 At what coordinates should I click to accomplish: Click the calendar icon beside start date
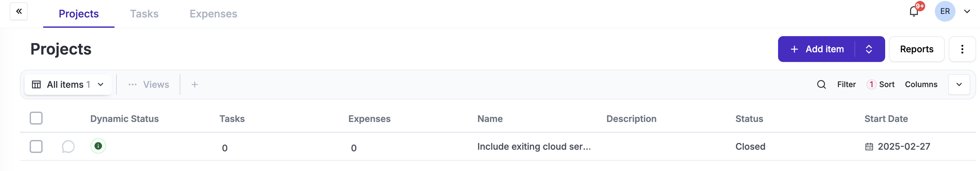[869, 146]
